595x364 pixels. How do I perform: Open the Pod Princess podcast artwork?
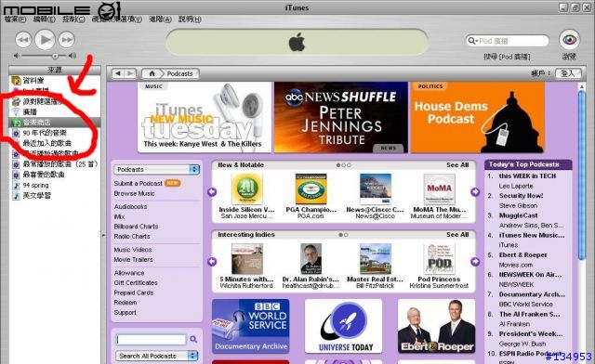point(439,258)
